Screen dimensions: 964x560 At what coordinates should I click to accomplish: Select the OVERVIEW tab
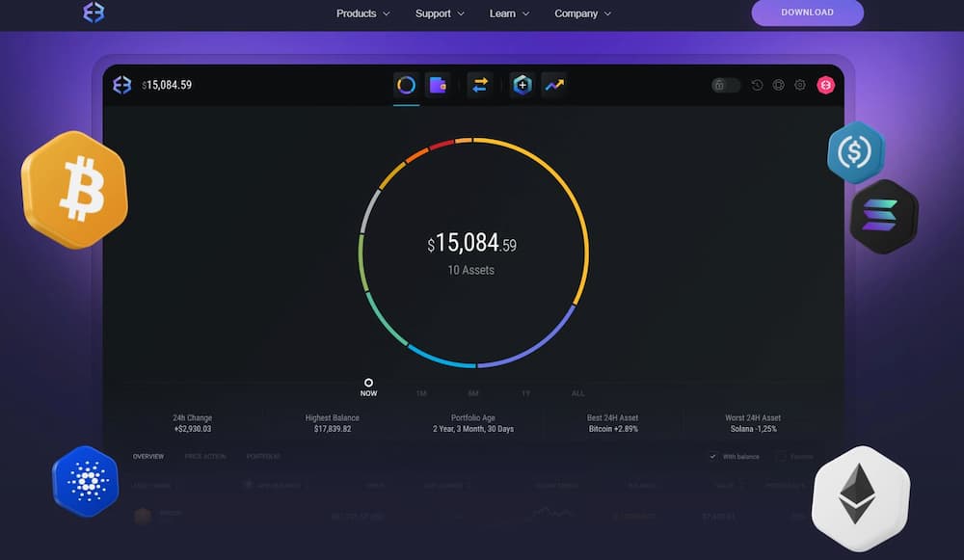coord(148,456)
